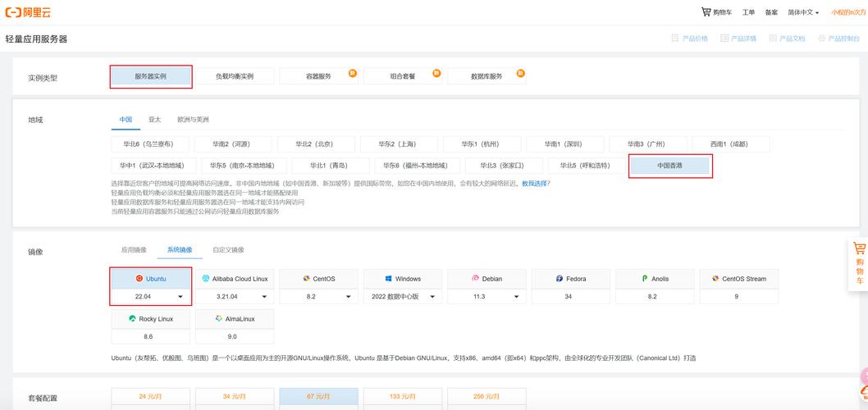Open the floating cart sidebar icon
The width and height of the screenshot is (868, 410).
tap(859, 249)
